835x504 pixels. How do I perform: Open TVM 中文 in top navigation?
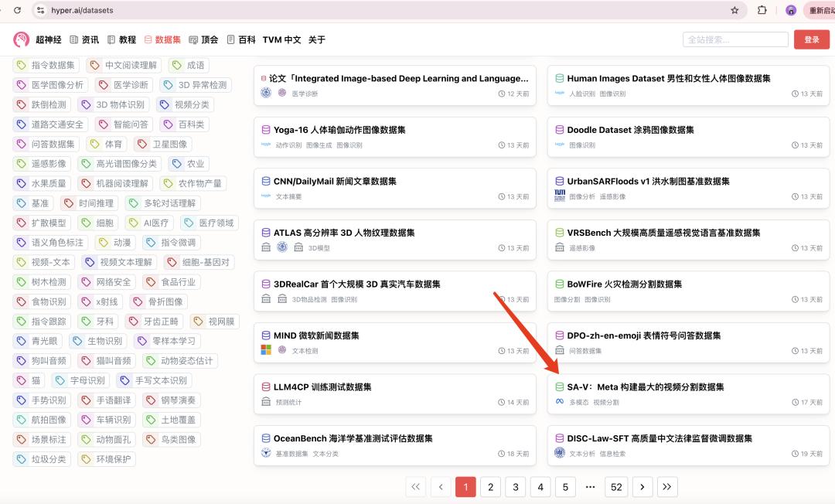click(x=281, y=39)
